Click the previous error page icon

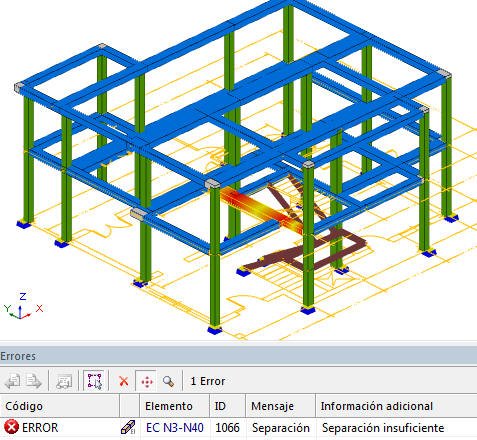pyautogui.click(x=13, y=381)
